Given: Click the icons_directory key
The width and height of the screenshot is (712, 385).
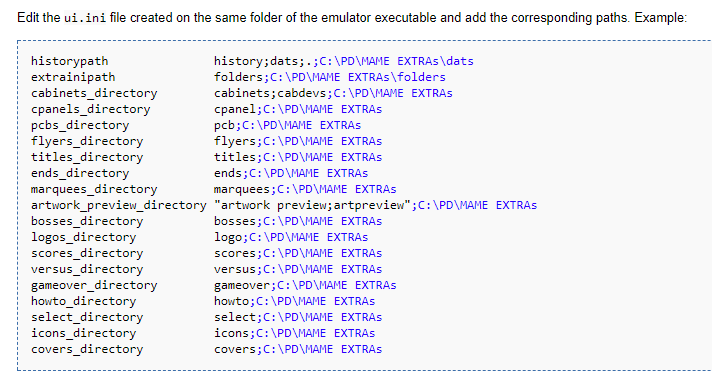Looking at the screenshot, I should 84,333.
